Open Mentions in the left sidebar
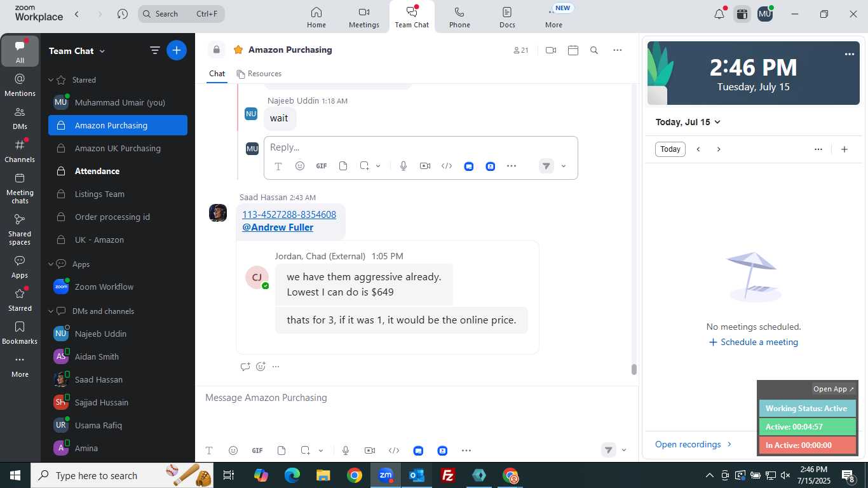 [20, 85]
